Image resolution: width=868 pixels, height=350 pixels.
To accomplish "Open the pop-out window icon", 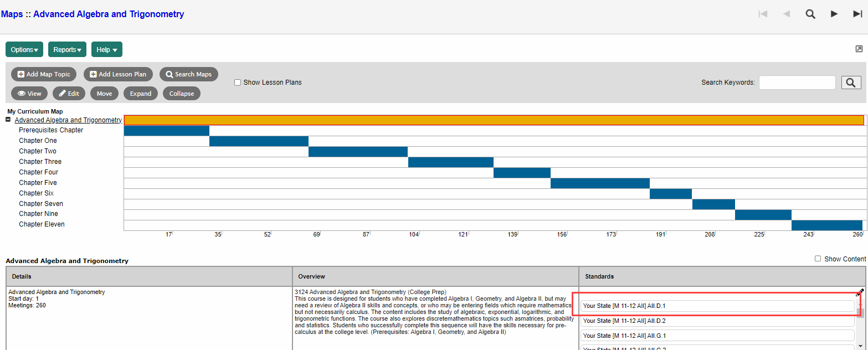I will click(x=859, y=49).
